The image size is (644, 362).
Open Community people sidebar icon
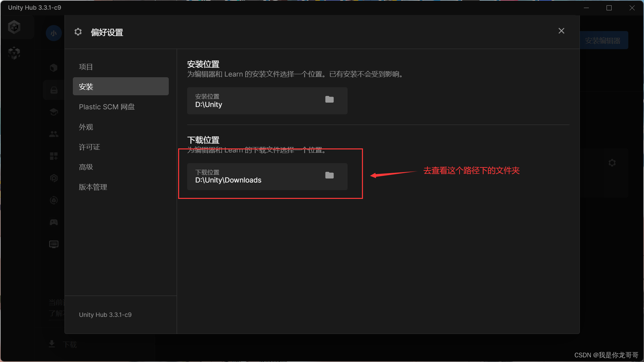[x=53, y=134]
